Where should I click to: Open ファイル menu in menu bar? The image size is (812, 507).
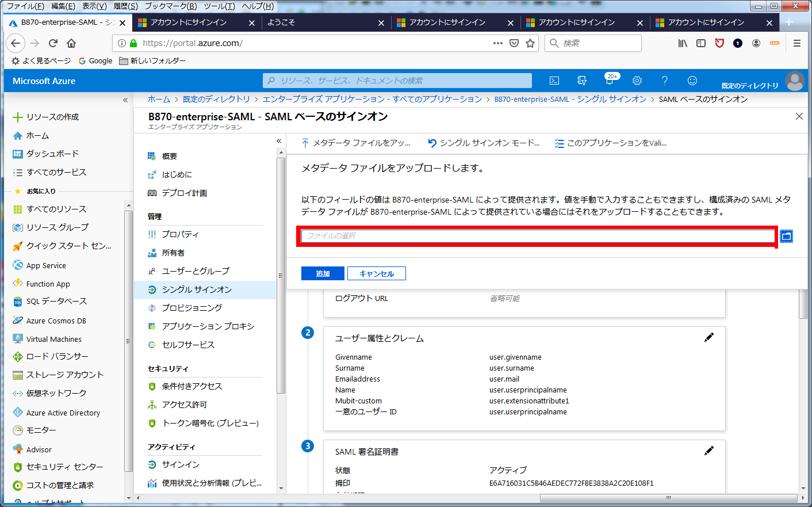click(x=25, y=6)
